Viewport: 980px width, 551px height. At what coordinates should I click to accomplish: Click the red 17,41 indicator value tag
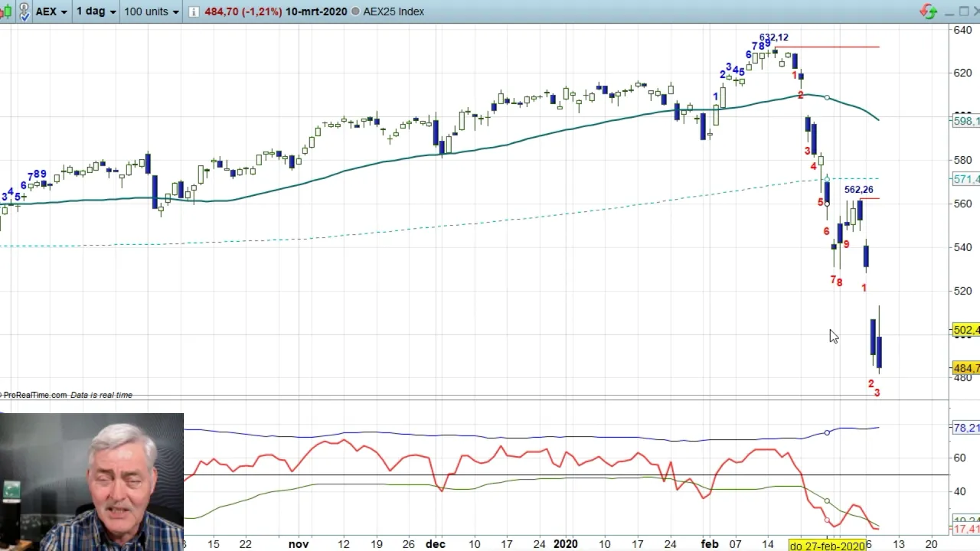[x=966, y=529]
